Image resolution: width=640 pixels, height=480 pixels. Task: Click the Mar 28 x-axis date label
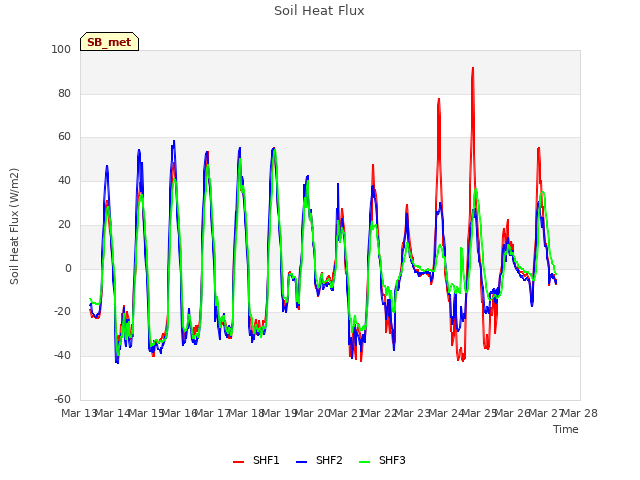click(x=580, y=413)
